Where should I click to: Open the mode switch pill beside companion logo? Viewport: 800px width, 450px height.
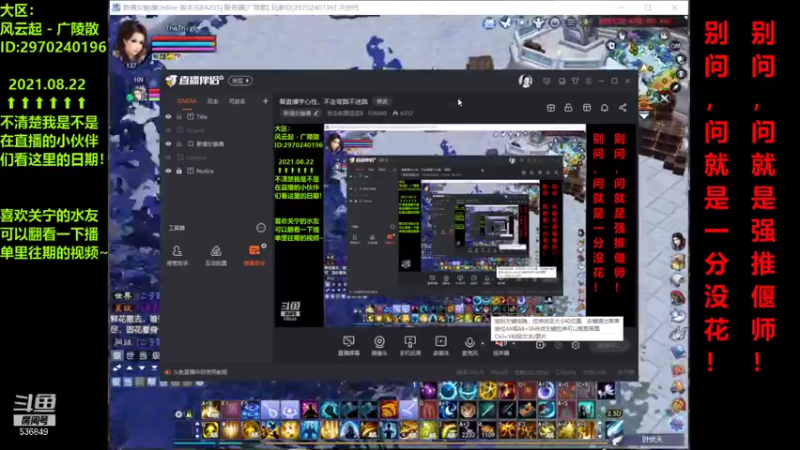click(240, 81)
